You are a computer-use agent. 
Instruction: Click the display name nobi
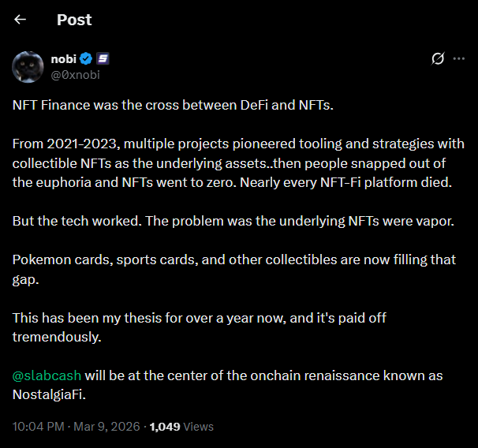click(62, 58)
